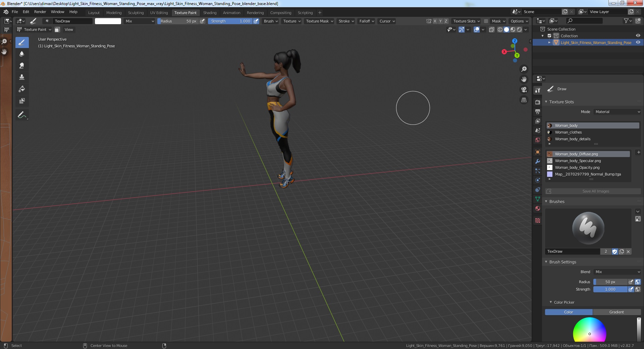Switch color picker to Gradient
Image resolution: width=644 pixels, height=349 pixels.
pyautogui.click(x=616, y=312)
